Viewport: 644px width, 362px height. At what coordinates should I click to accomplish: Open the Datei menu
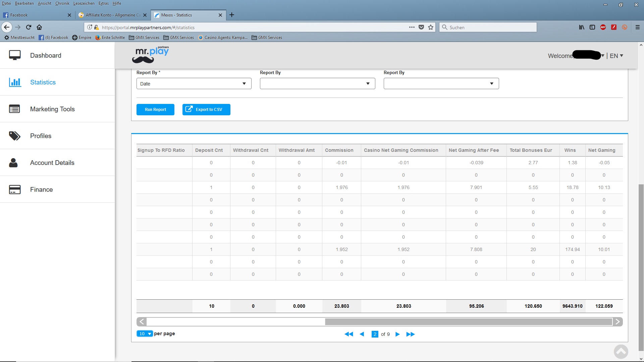pyautogui.click(x=6, y=3)
